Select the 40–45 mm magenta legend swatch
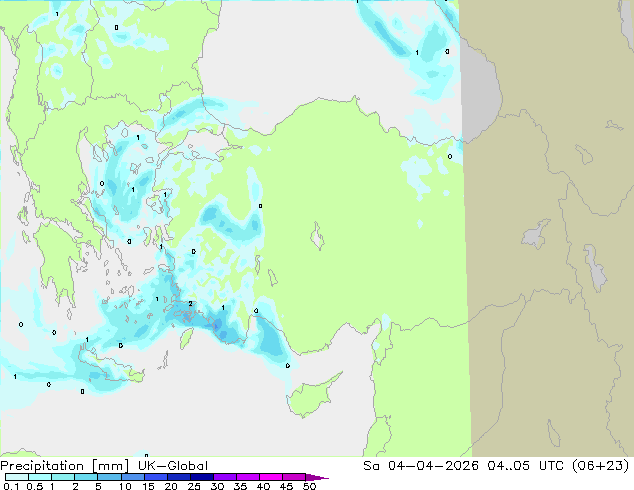634x490 pixels. coord(271,477)
